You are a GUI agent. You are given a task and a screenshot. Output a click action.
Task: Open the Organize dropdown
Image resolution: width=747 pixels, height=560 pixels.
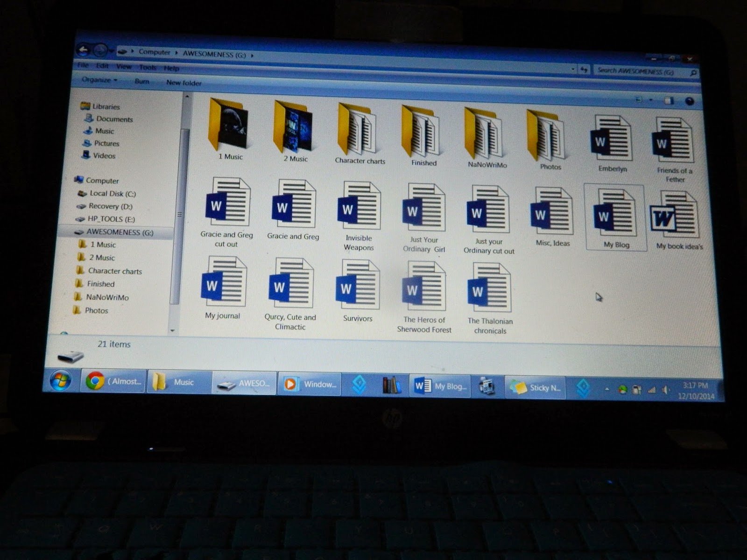[99, 80]
